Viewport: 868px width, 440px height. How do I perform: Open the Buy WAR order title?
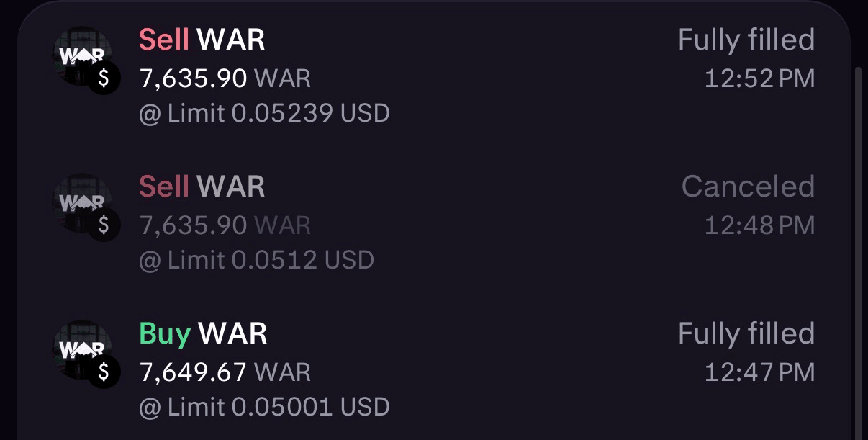203,334
